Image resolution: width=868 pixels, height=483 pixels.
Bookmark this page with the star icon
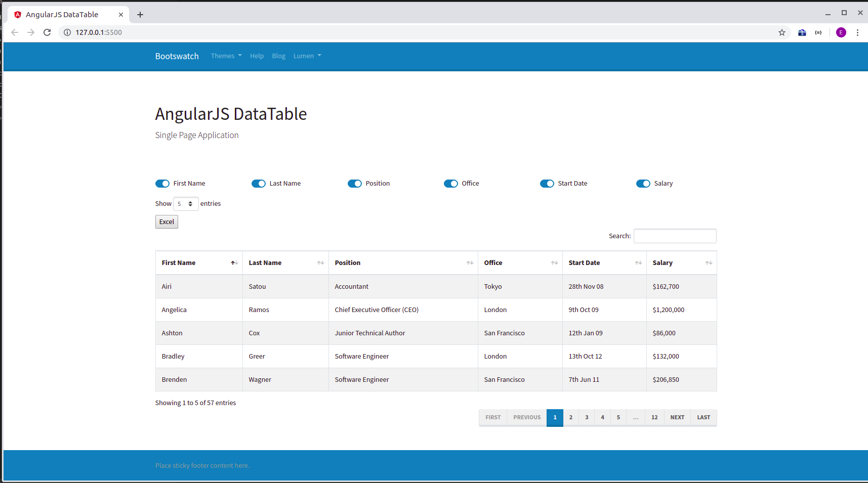(782, 32)
